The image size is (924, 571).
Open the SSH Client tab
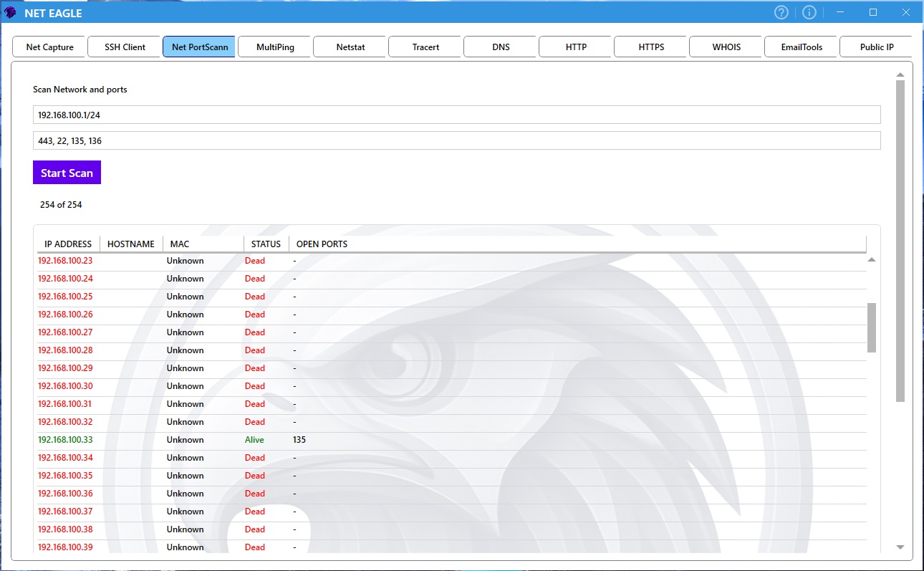pos(125,47)
